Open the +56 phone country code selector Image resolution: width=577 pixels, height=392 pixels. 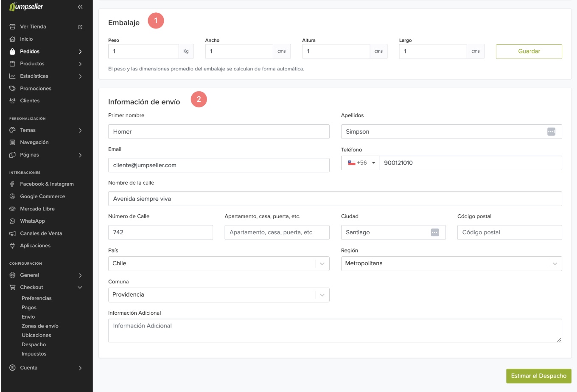point(361,163)
